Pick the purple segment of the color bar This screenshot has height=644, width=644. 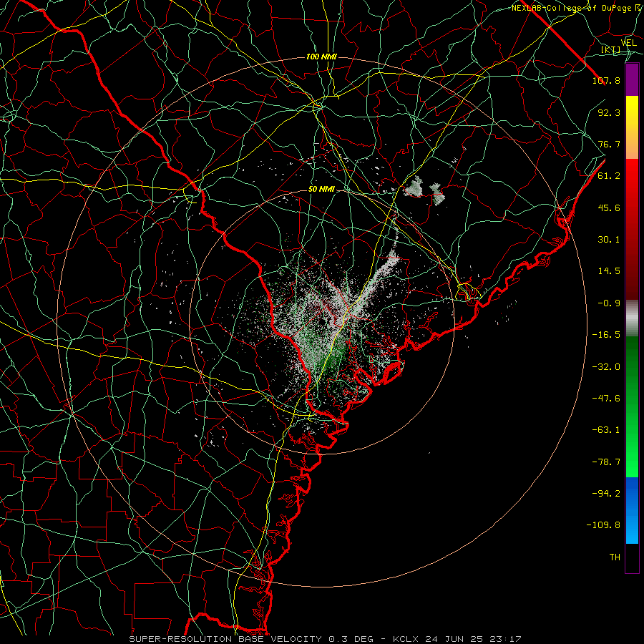[632, 80]
